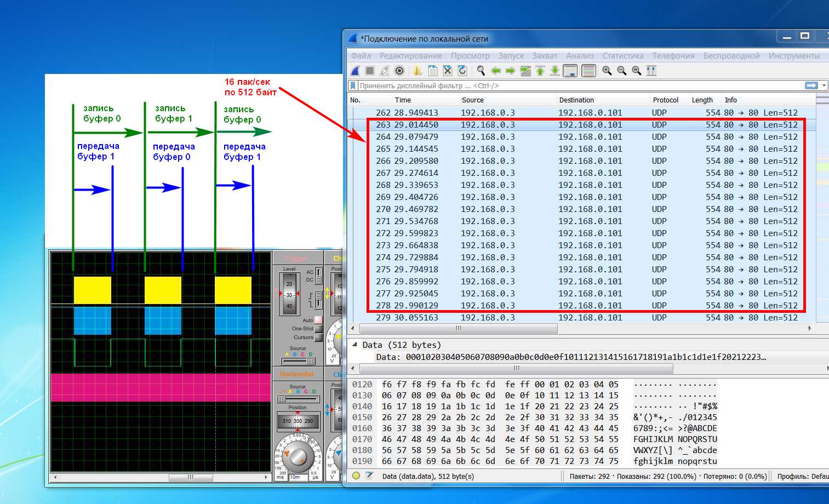Open the Инструменты menu
Viewport: 829px width, 504px height.
point(794,55)
